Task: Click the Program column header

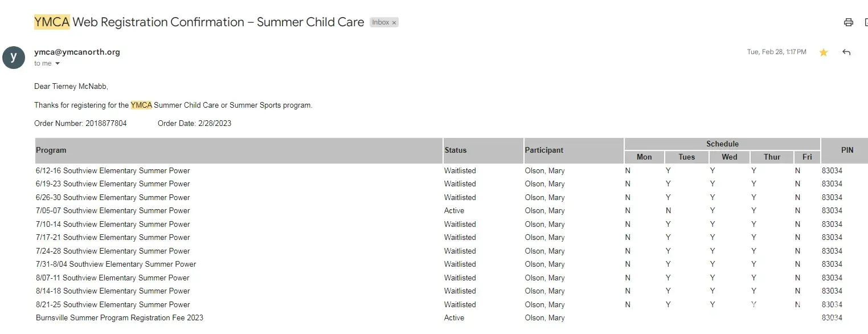Action: pos(51,150)
